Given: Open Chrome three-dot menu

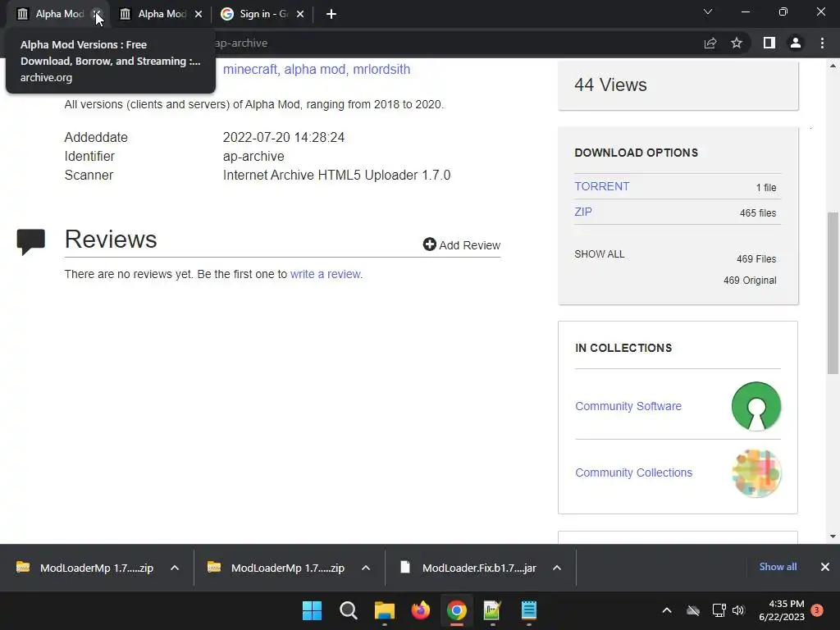Looking at the screenshot, I should coord(822,43).
